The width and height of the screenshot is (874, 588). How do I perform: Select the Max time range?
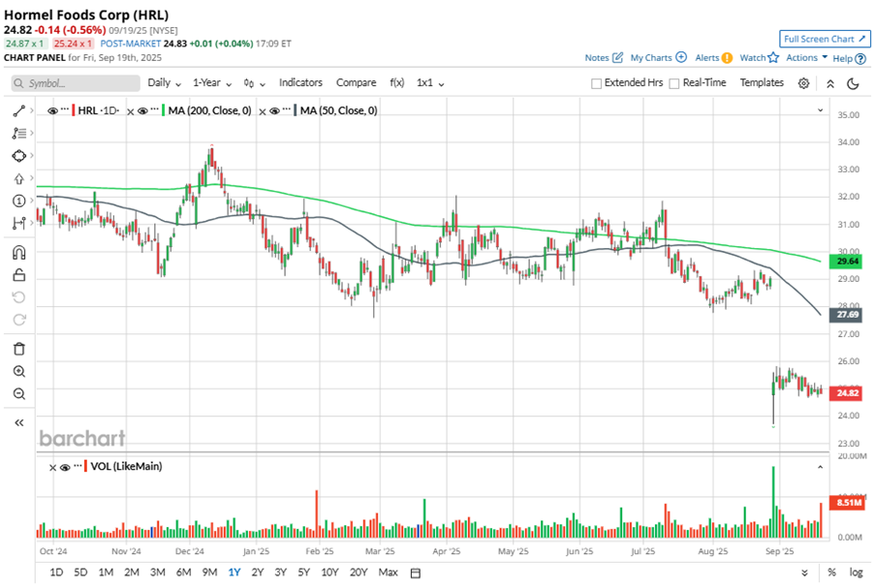click(388, 573)
